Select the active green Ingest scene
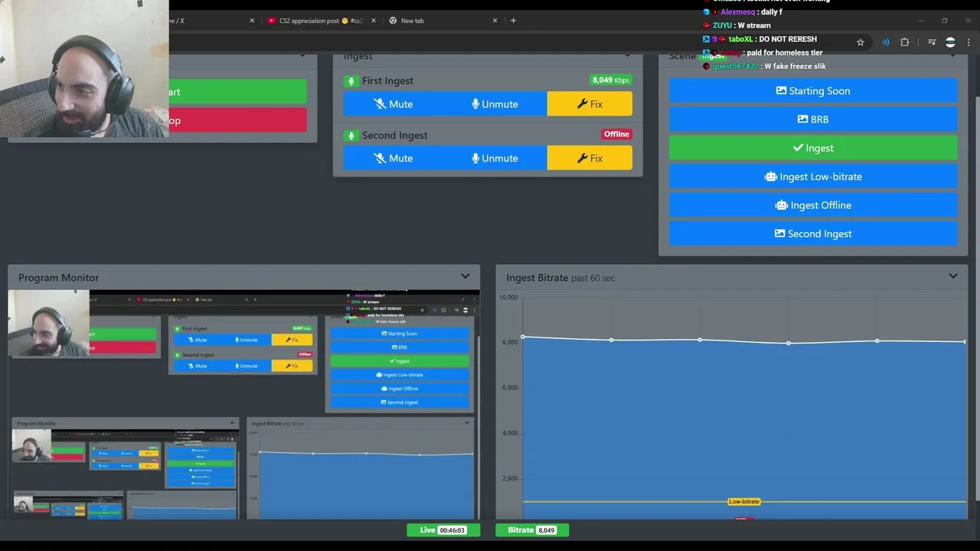Screen dimensions: 980x551 pos(813,148)
